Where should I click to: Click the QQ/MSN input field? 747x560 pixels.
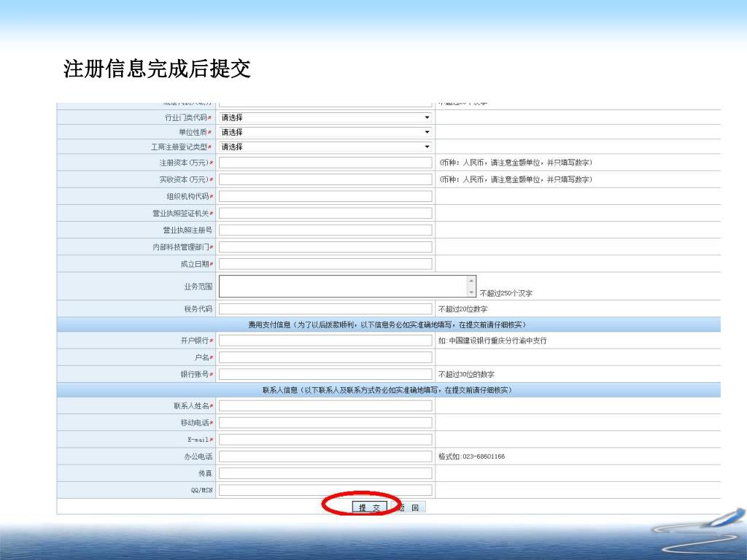point(325,490)
